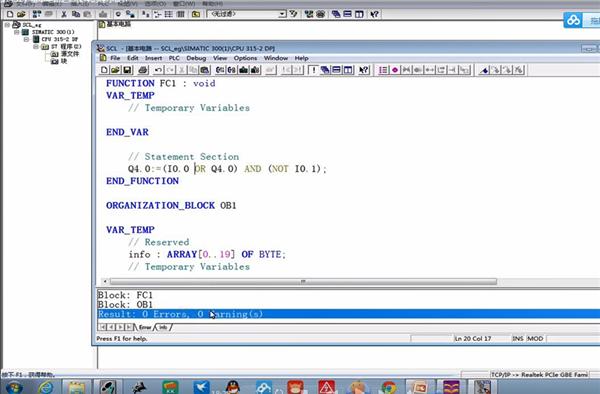600x394 pixels.
Task: Open file icon in SCL toolbar
Action: coord(115,70)
